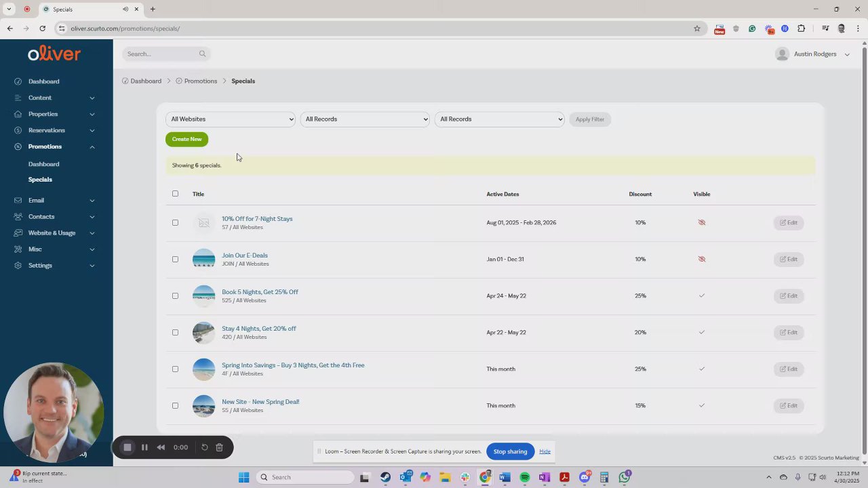The height and width of the screenshot is (488, 868).
Task: Click the search magnifier icon
Action: 202,54
